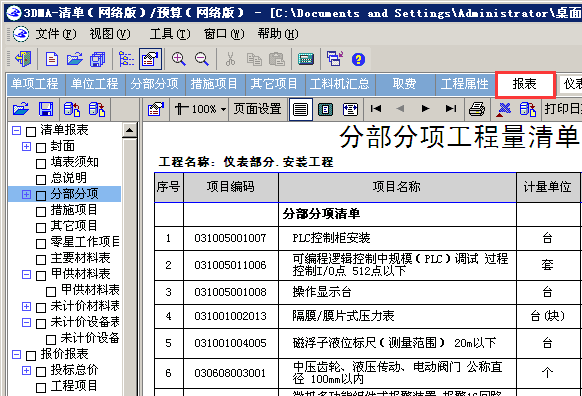The image size is (582, 396).
Task: Click the zoom in magnifier icon
Action: pyautogui.click(x=179, y=59)
